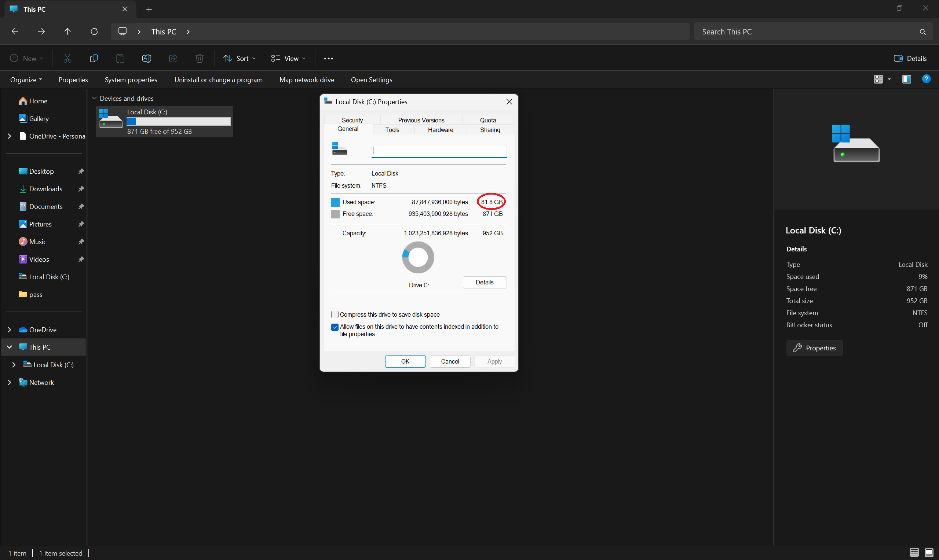The image size is (939, 560).
Task: Click the Cut scissors icon in toolbar
Action: (x=67, y=58)
